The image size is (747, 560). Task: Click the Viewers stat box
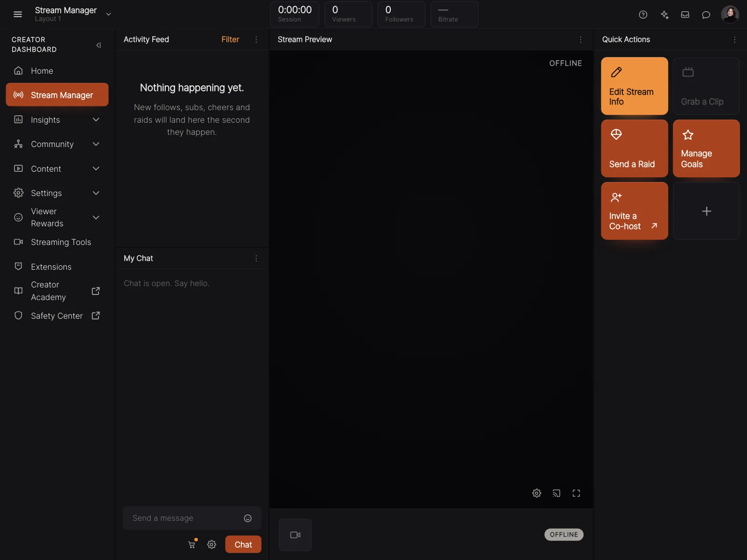click(348, 14)
